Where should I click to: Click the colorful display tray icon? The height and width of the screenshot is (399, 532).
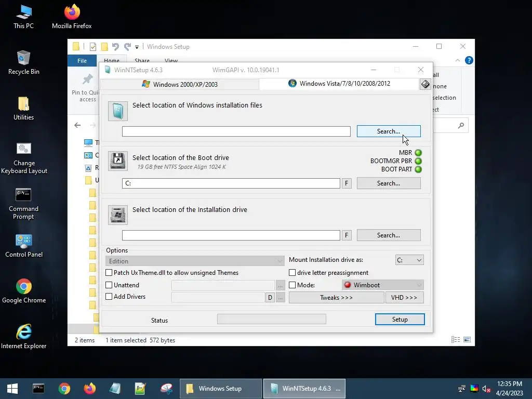[474, 389]
